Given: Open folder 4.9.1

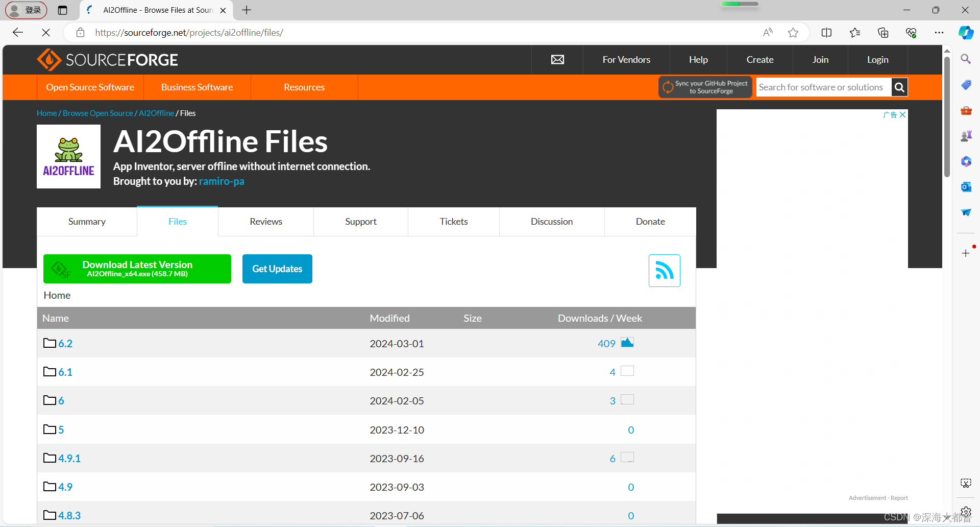Looking at the screenshot, I should coord(69,458).
